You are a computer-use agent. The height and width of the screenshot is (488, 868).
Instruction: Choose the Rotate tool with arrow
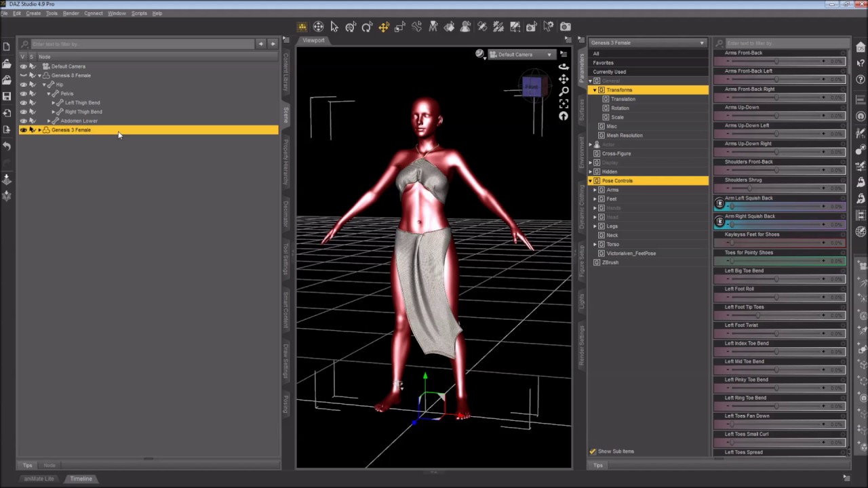tap(367, 26)
